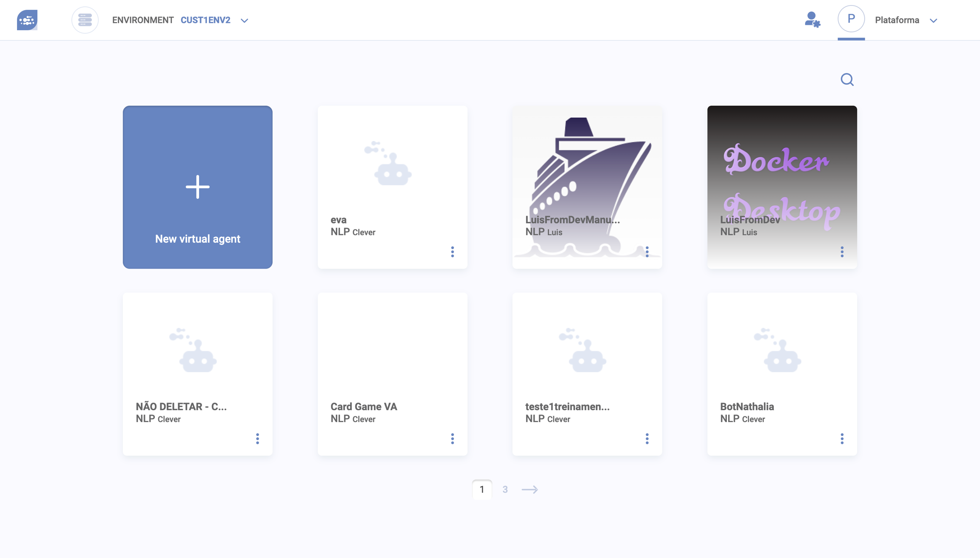Select page 1 in pagination
The image size is (980, 558).
(x=482, y=490)
